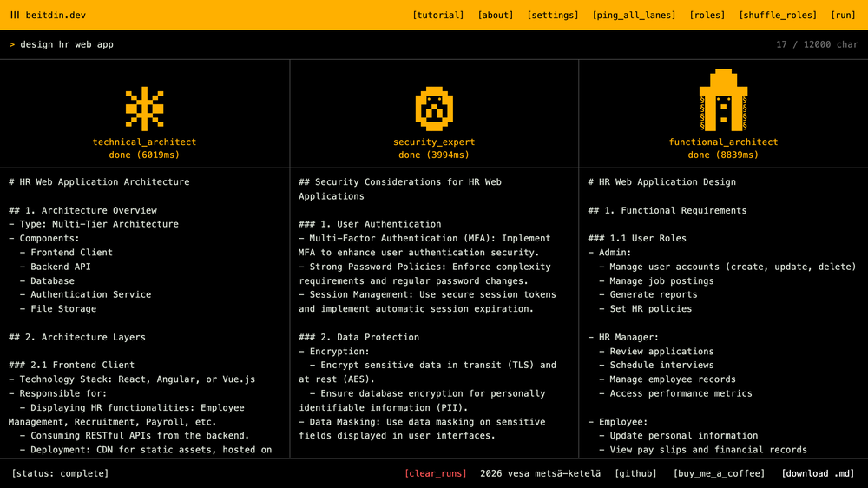Follow the [buy_me_a_coffee] link
868x488 pixels.
coord(719,473)
